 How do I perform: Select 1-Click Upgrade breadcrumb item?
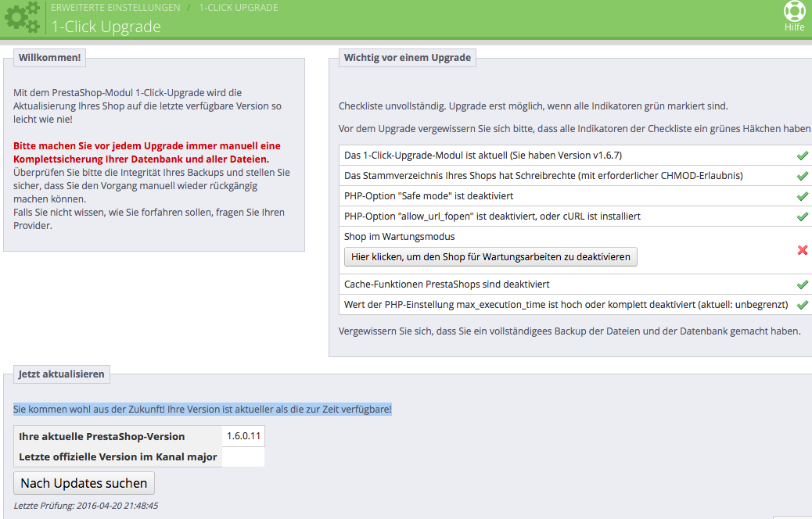click(239, 8)
